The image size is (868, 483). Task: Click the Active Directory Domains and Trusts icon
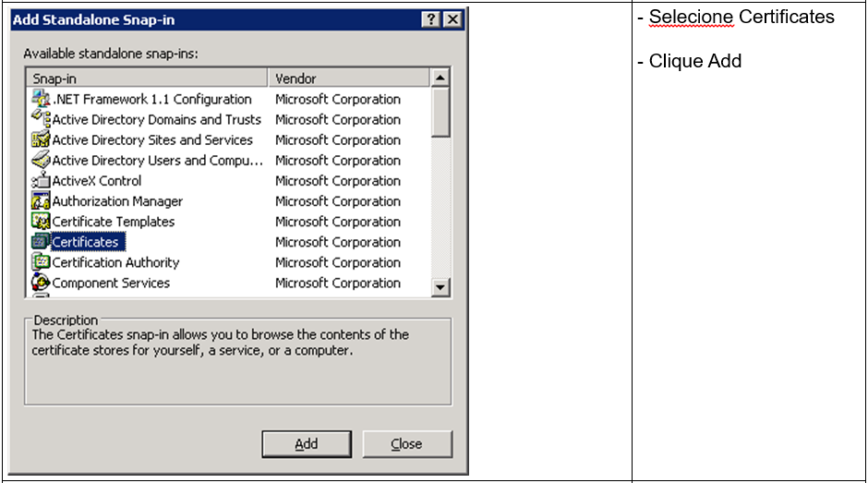tap(41, 120)
